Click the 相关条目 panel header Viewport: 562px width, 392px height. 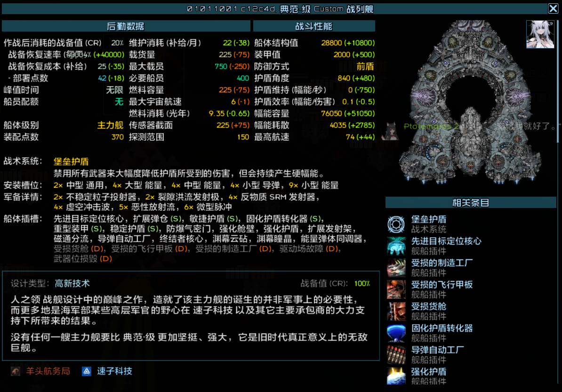coord(471,203)
